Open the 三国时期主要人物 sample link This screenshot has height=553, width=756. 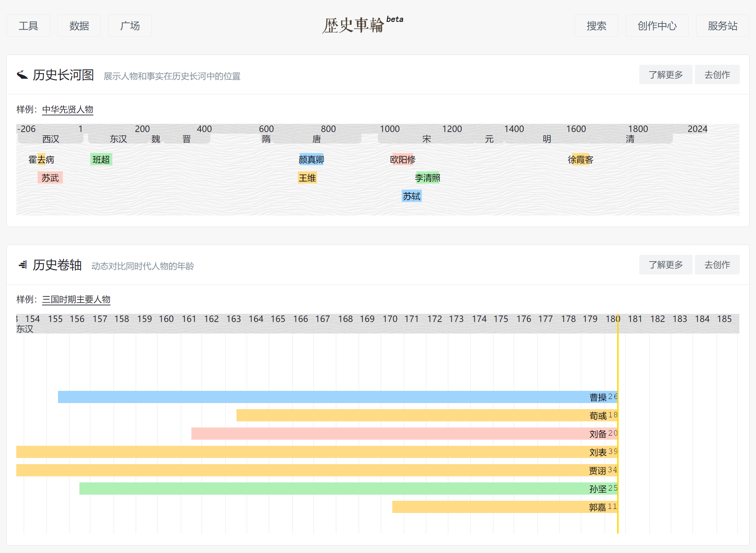click(76, 300)
